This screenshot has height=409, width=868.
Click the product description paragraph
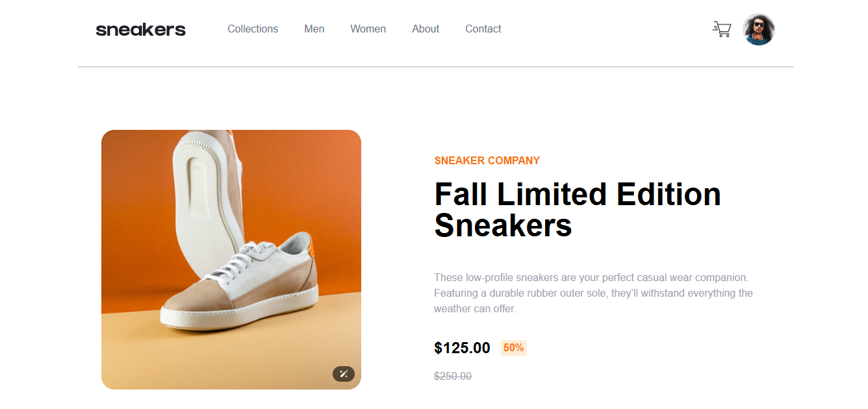click(x=593, y=293)
